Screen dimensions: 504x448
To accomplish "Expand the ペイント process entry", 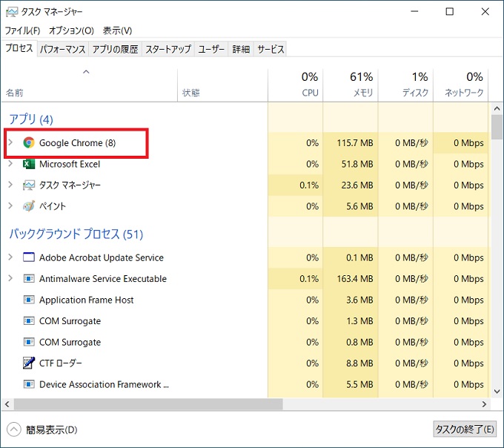I will coord(10,206).
